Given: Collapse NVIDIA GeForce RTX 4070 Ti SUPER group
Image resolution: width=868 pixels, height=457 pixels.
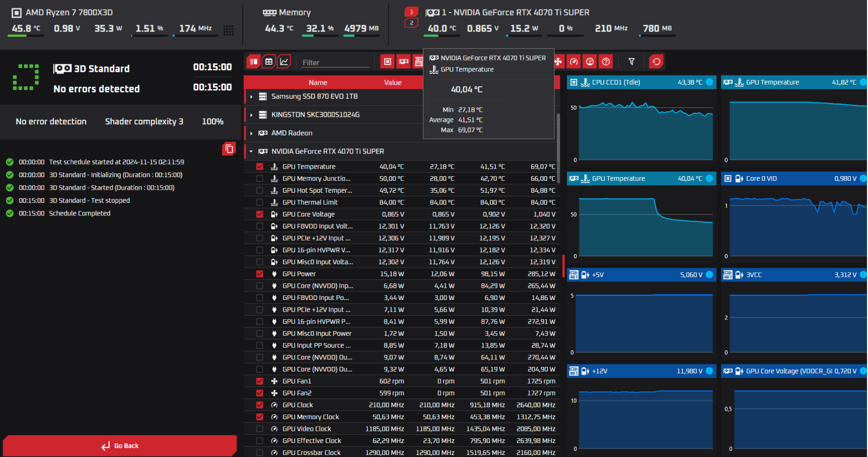Looking at the screenshot, I should pyautogui.click(x=251, y=151).
